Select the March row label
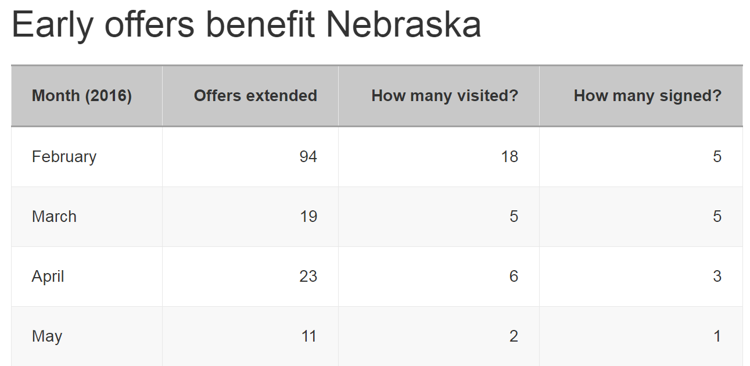750x366 pixels. point(54,217)
